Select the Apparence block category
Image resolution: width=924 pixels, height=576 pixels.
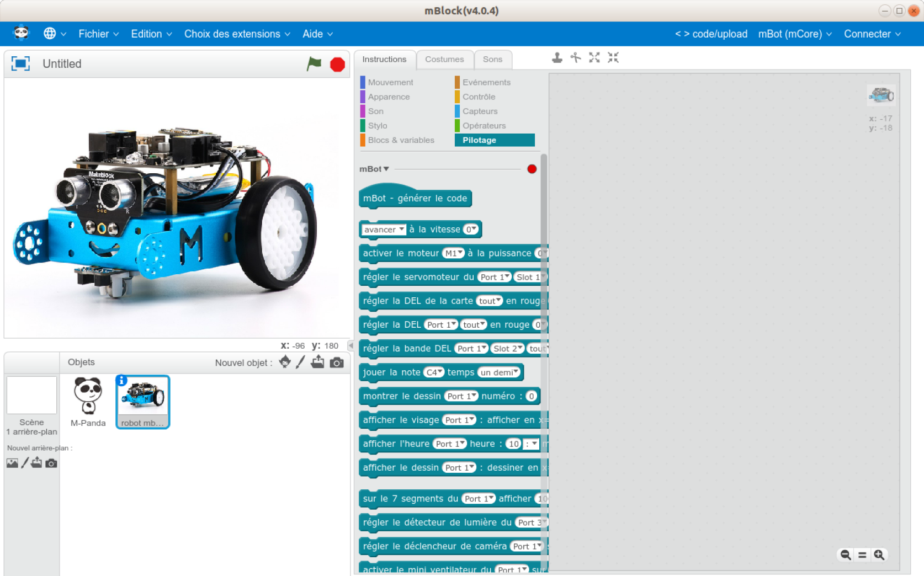[389, 97]
